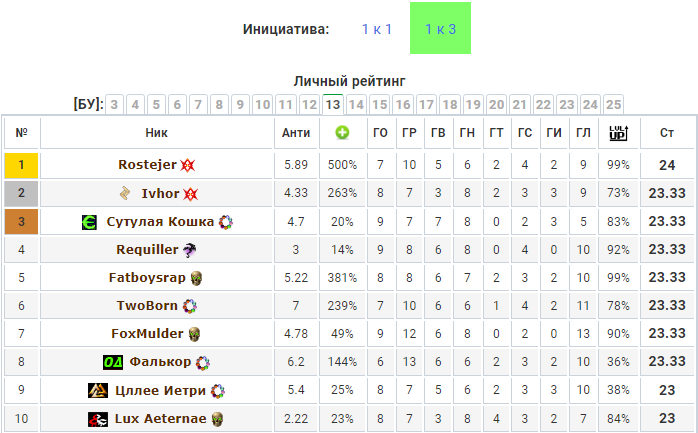Sort table by Ст column header
The image size is (698, 433).
click(666, 133)
